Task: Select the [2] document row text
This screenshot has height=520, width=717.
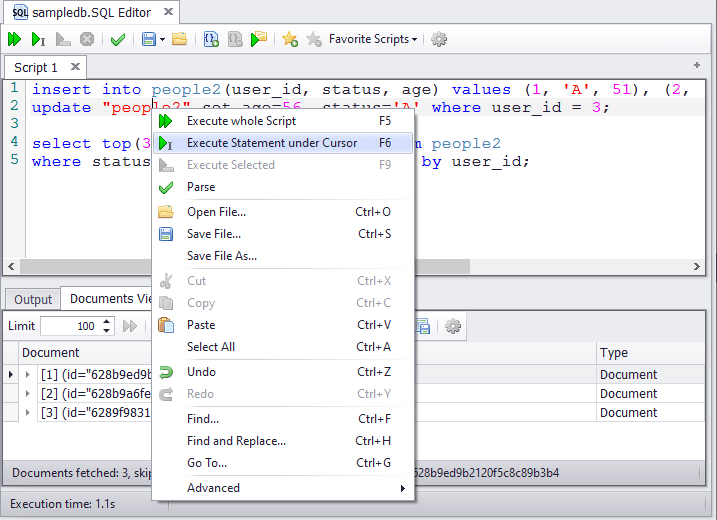Action: pyautogui.click(x=96, y=393)
